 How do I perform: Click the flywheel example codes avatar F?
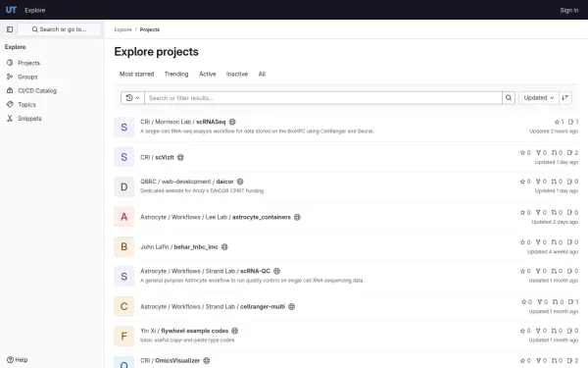coord(124,336)
